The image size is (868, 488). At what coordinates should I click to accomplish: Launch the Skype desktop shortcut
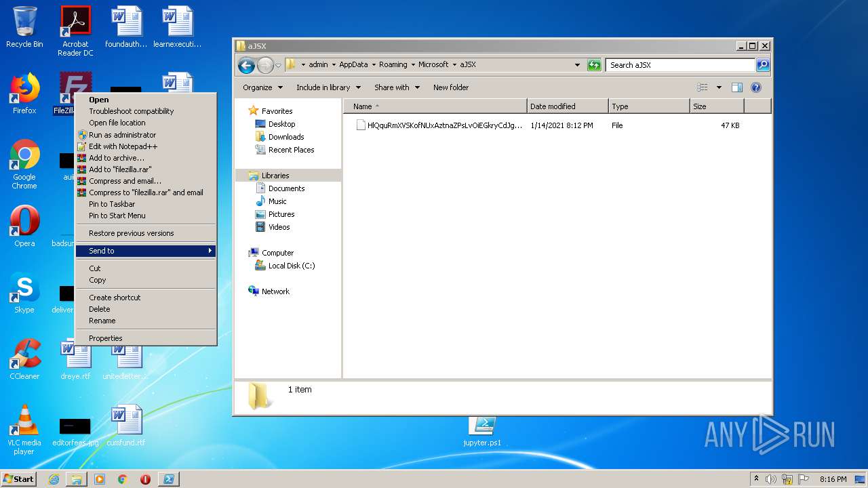click(24, 293)
